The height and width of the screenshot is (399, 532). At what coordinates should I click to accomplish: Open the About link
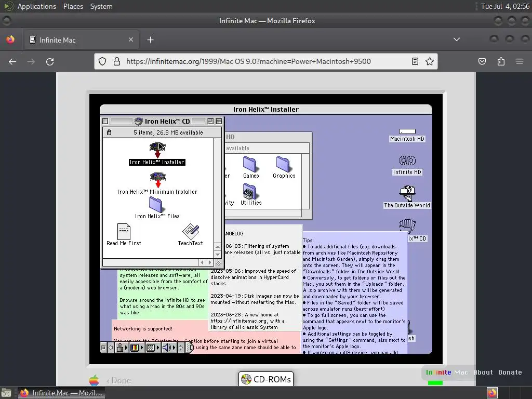pyautogui.click(x=483, y=372)
